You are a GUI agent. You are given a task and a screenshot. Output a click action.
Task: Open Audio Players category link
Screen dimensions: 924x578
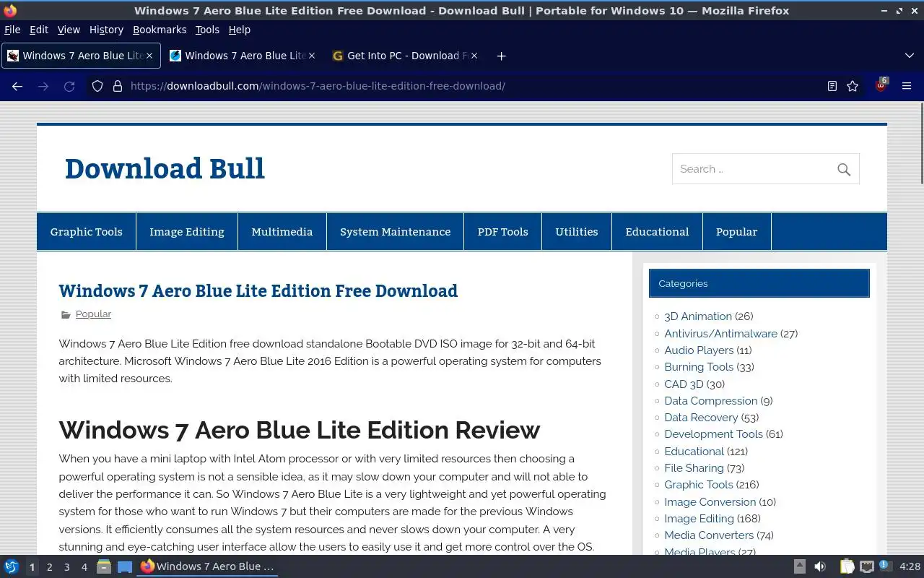click(x=699, y=350)
